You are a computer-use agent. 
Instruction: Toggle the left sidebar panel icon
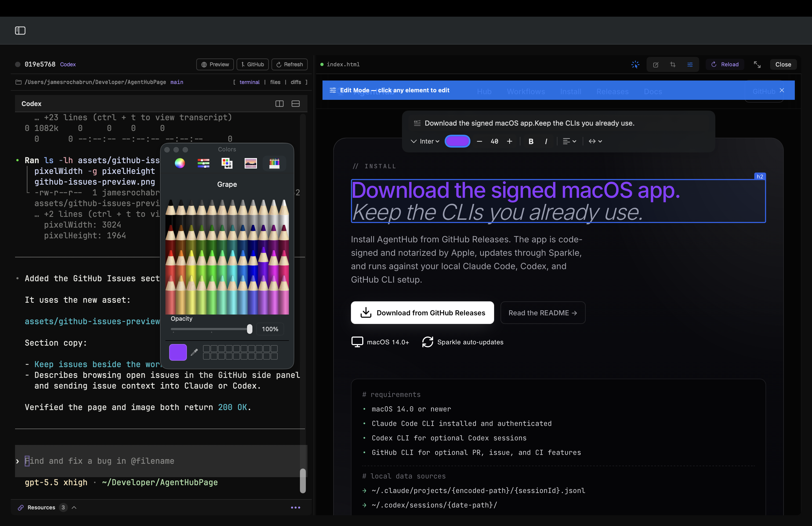(x=20, y=31)
